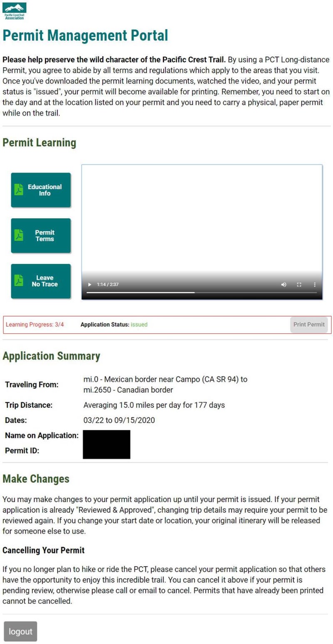The image size is (333, 644).
Task: Click the video area
Action: tap(202, 232)
